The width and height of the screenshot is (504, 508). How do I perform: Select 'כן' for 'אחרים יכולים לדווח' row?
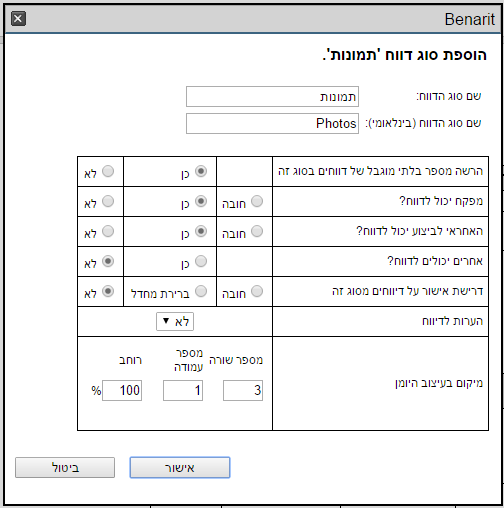[201, 261]
